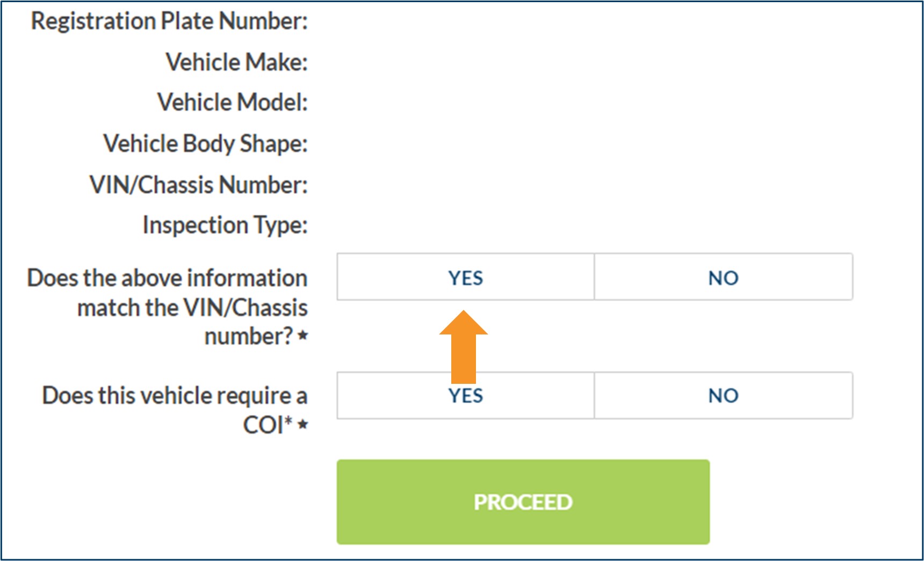Select YES for VIN/Chassis number match

tap(465, 277)
